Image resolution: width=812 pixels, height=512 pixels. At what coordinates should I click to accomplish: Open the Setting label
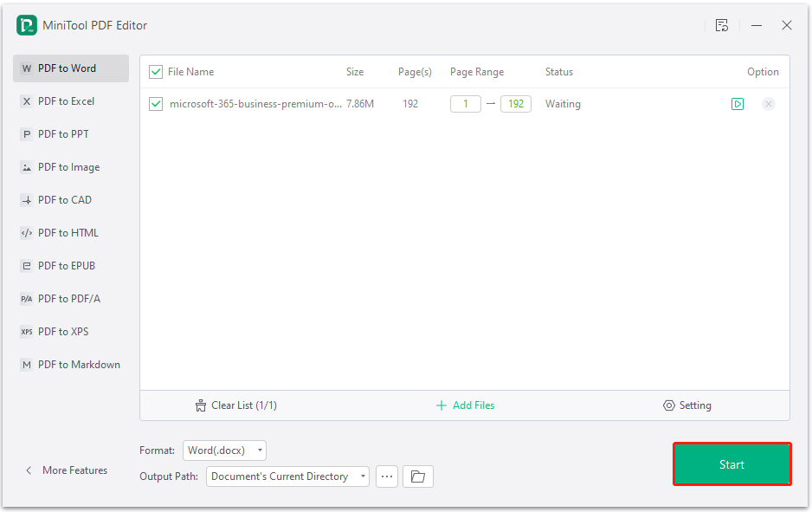tap(695, 405)
